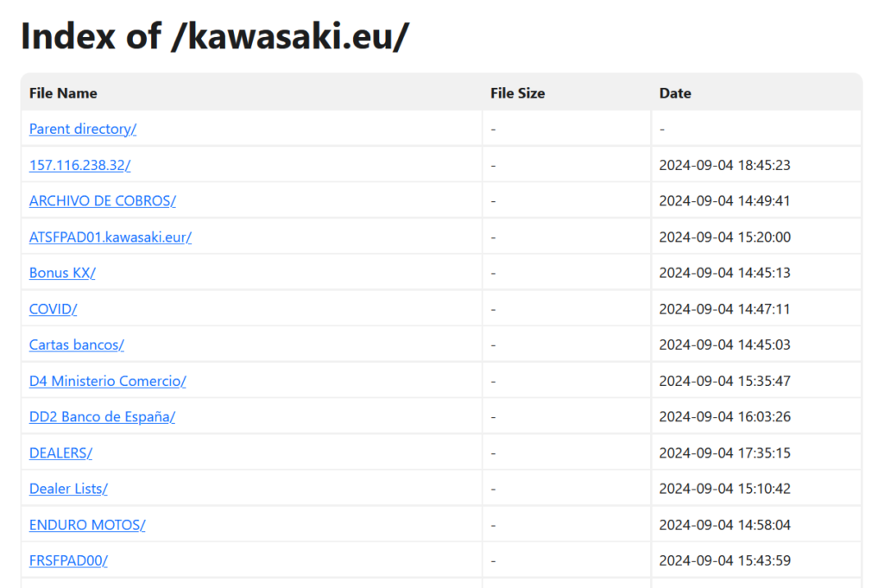Open the Cartas bancos folder
Image resolution: width=884 pixels, height=588 pixels.
[77, 345]
